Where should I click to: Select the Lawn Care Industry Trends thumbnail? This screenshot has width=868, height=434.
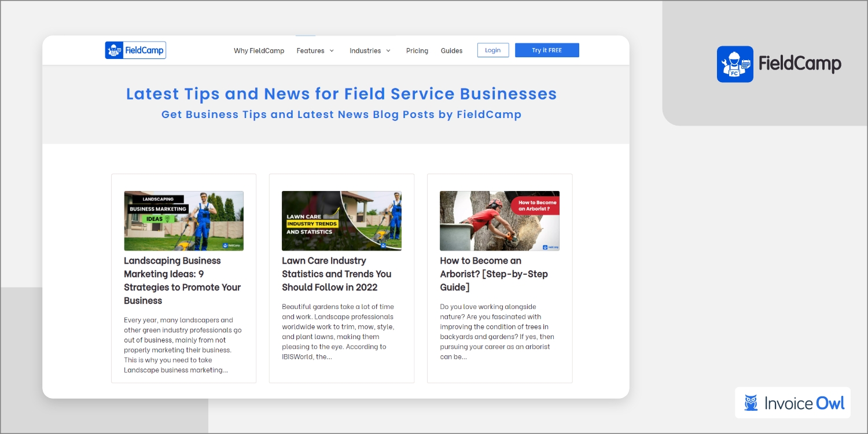(x=341, y=220)
